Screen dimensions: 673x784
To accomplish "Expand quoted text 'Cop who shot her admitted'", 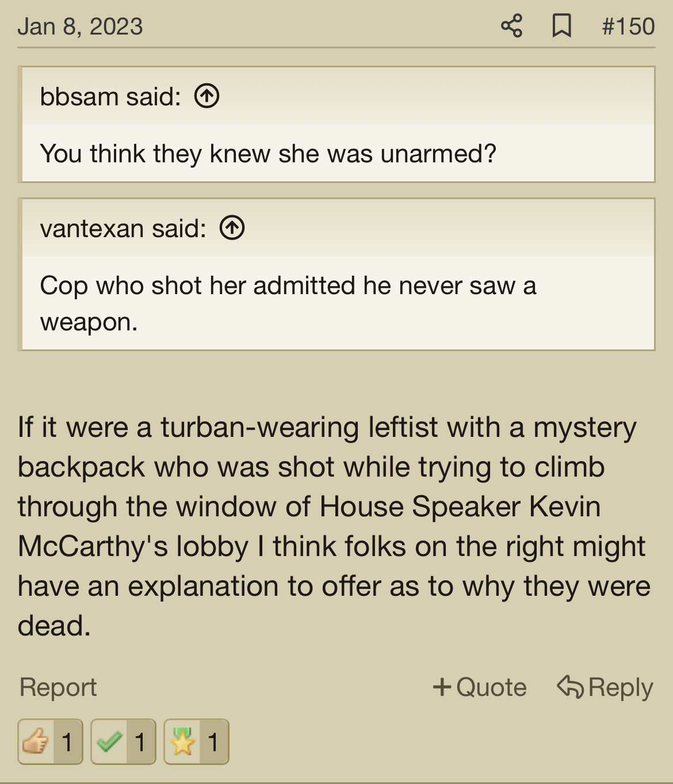I will click(x=288, y=303).
